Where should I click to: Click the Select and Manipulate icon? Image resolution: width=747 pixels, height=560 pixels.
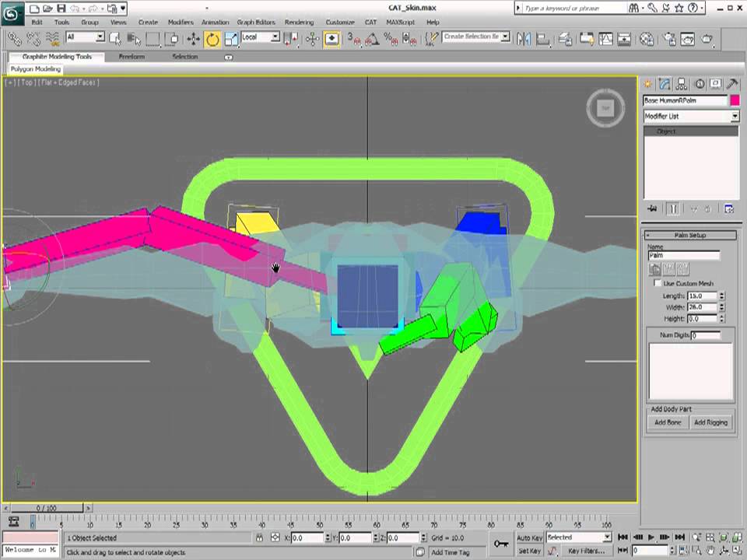pyautogui.click(x=312, y=39)
